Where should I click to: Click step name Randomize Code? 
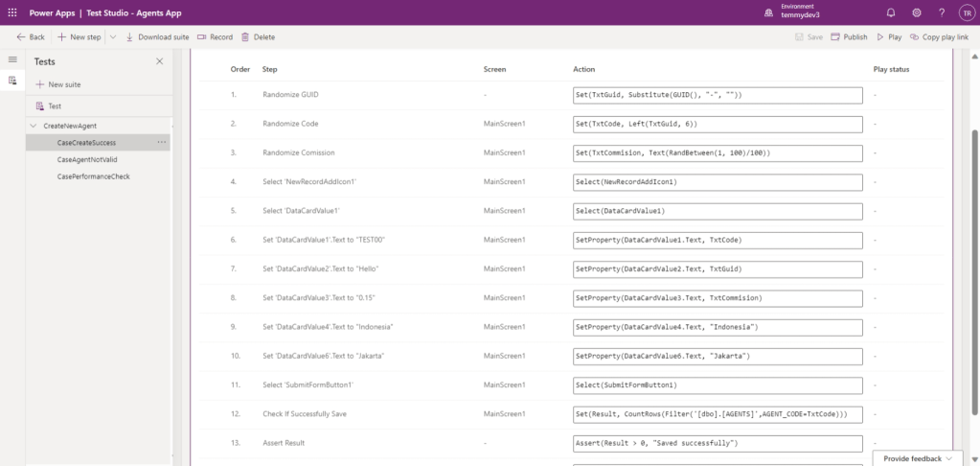tap(290, 124)
